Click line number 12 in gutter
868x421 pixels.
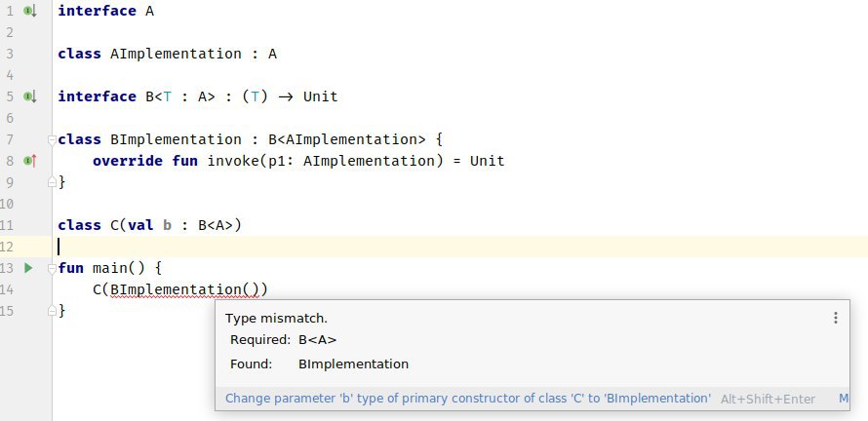tap(7, 247)
